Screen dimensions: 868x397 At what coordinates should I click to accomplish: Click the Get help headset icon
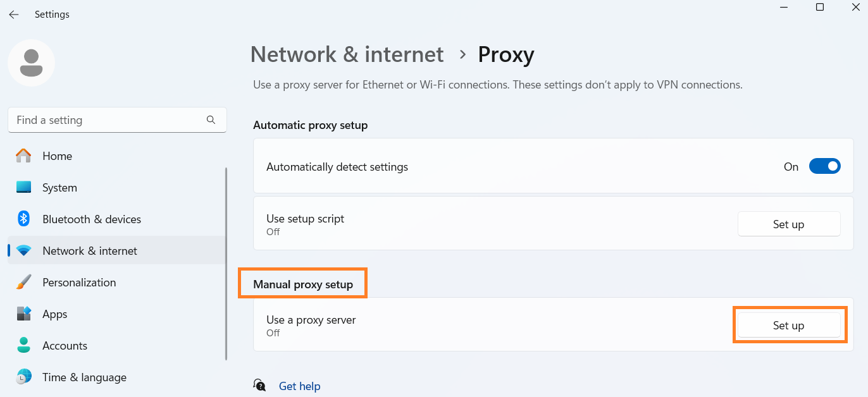coord(259,386)
